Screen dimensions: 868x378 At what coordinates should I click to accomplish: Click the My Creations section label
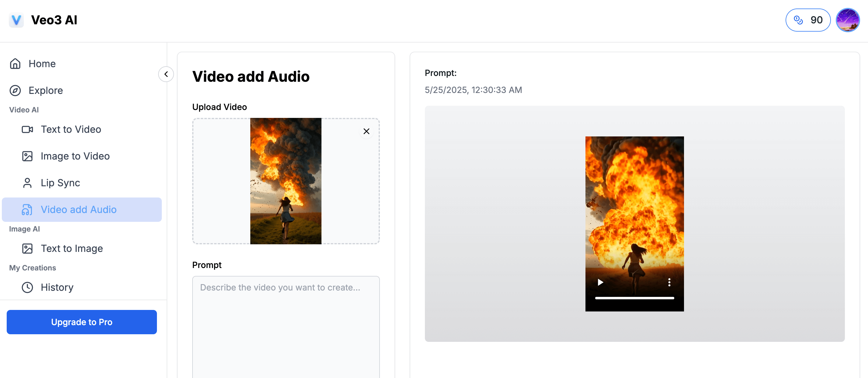32,268
